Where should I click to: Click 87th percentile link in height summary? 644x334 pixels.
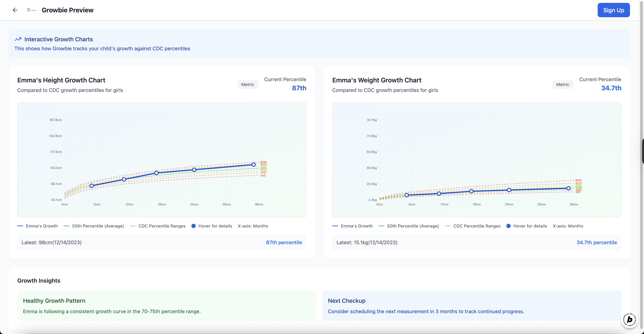(284, 242)
